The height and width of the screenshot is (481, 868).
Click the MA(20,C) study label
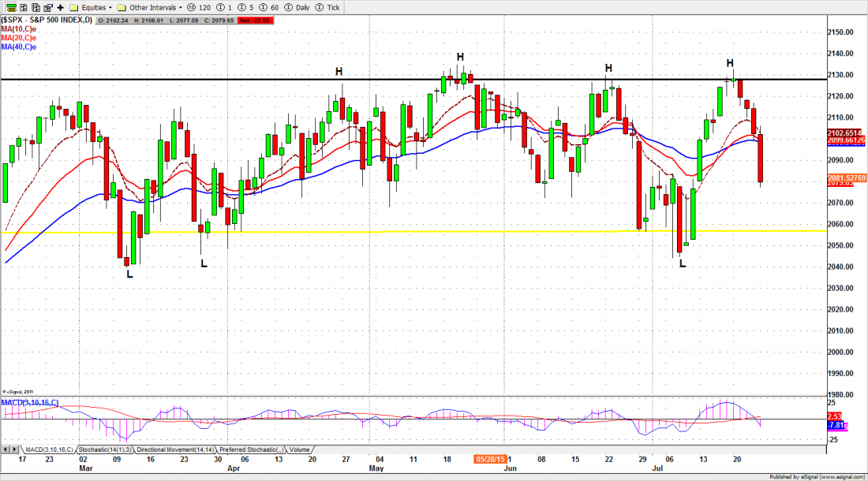click(x=17, y=37)
